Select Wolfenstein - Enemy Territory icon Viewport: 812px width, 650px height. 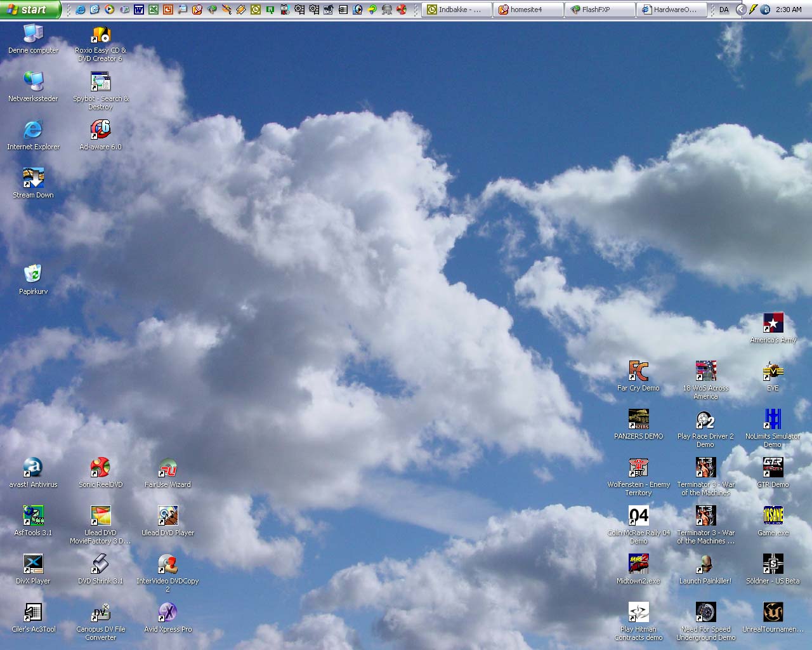[x=638, y=477]
